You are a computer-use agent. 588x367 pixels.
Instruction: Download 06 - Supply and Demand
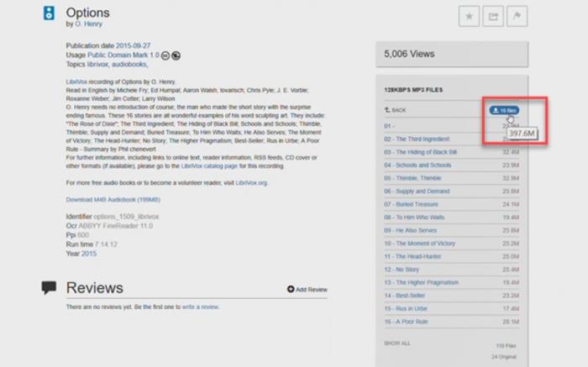(417, 191)
